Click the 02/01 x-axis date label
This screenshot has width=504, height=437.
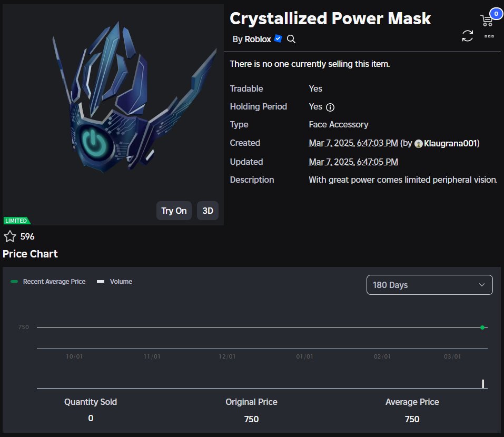(382, 356)
